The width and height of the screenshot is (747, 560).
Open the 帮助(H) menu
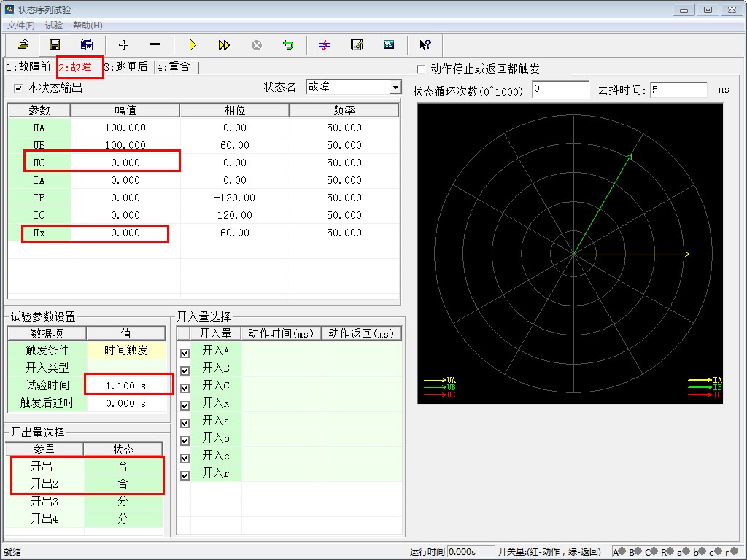click(x=88, y=26)
